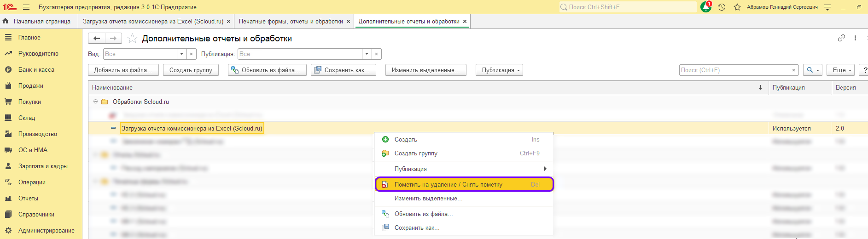Screen dimensions: 868x239
Task: Click the Начальная страница home icon
Action: click(6, 21)
